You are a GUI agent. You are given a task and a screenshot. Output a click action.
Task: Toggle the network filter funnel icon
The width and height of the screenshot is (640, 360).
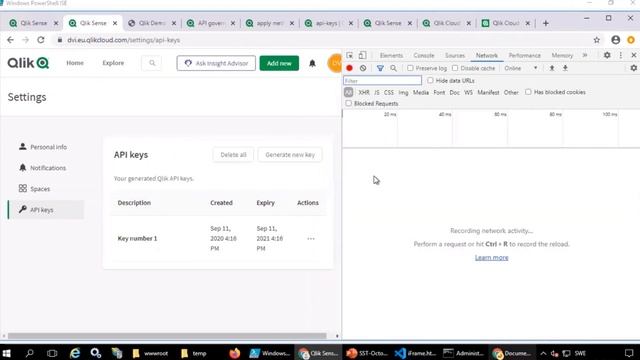(380, 68)
